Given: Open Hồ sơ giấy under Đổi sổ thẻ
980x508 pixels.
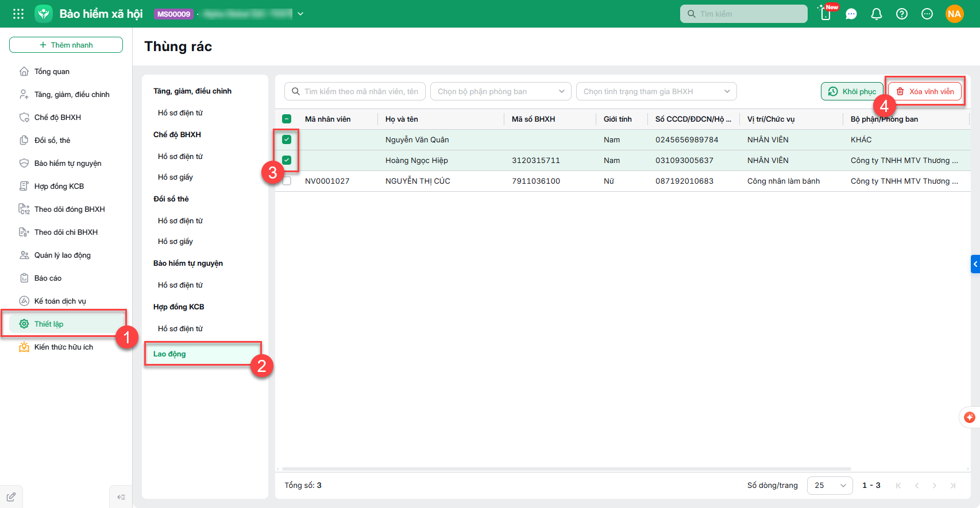Looking at the screenshot, I should coord(175,241).
